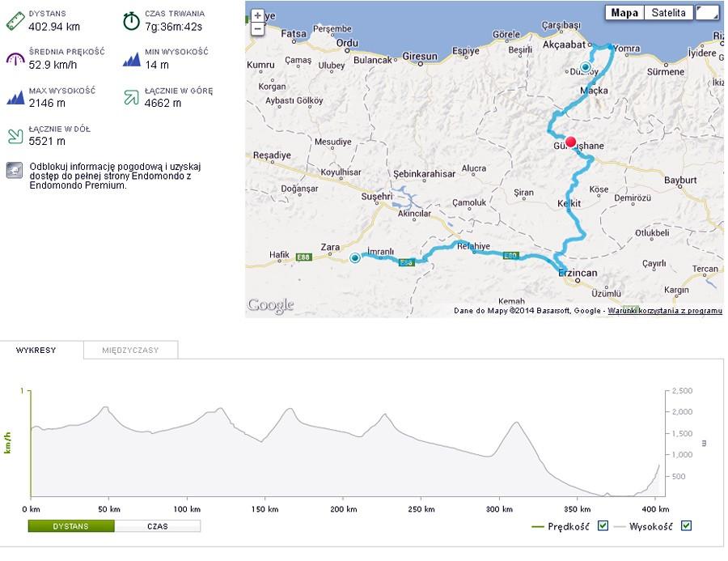Click the minimum altitude mountain icon
The height and width of the screenshot is (561, 728).
click(131, 59)
